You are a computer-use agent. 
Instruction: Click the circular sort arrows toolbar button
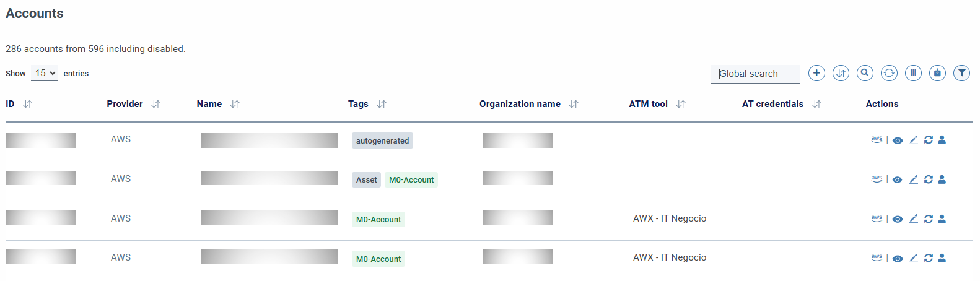[x=841, y=73]
